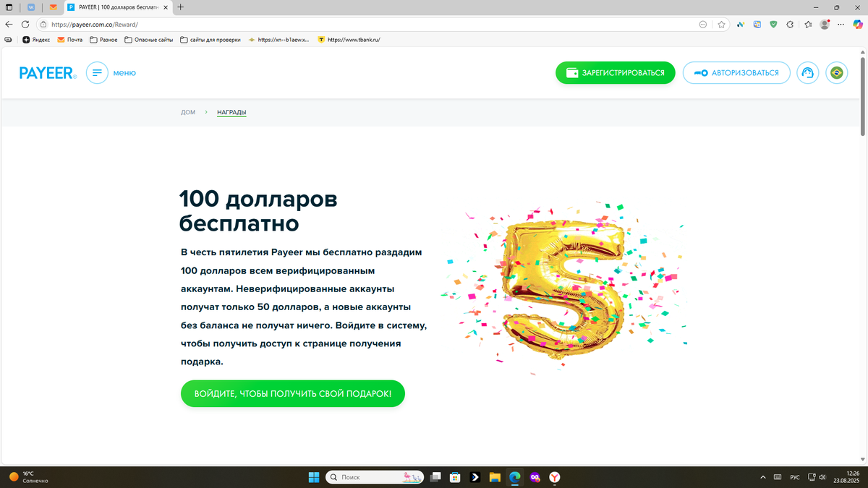Switch to the PAYEER | 100 долларов tab

(x=118, y=7)
